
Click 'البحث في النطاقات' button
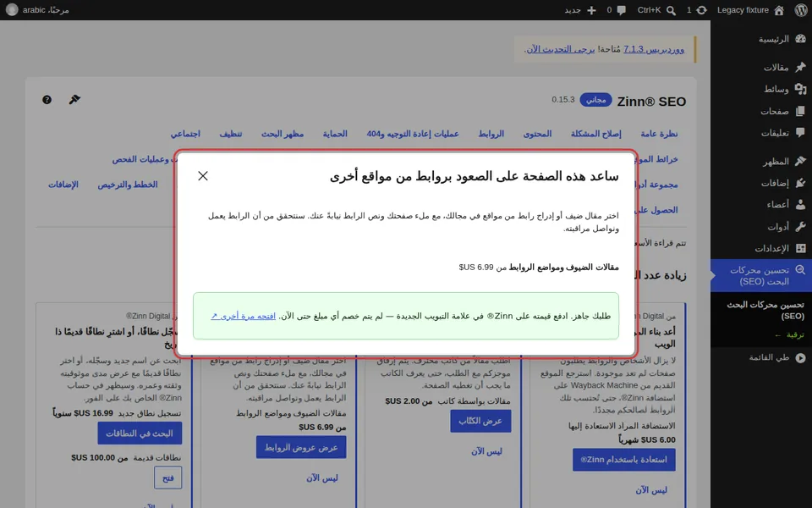pos(140,433)
